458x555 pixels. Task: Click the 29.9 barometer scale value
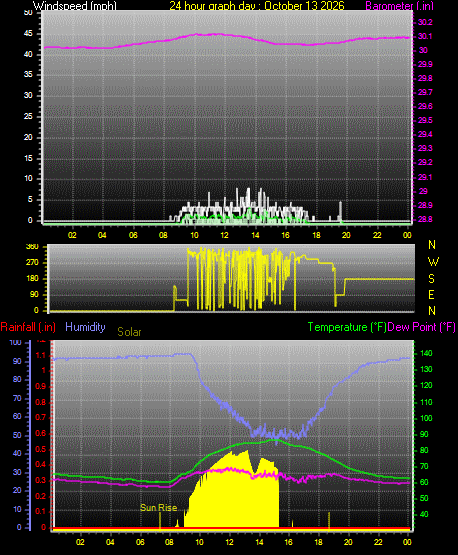pyautogui.click(x=425, y=64)
